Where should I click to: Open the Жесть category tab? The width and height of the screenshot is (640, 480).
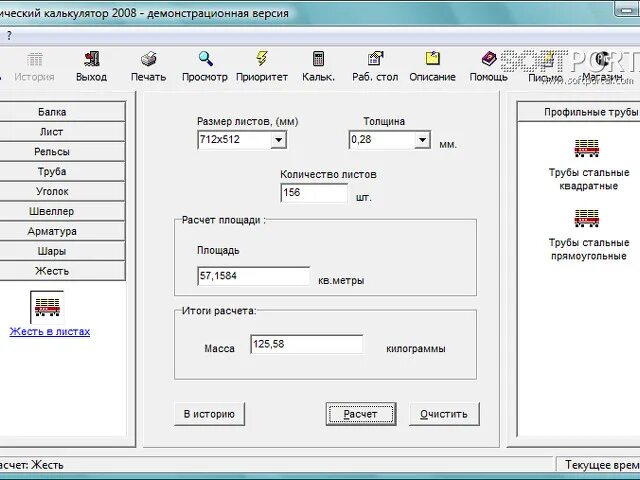click(52, 271)
